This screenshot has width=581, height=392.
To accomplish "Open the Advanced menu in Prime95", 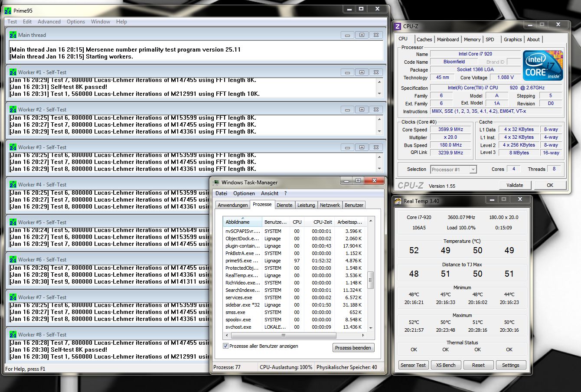I will [x=49, y=22].
